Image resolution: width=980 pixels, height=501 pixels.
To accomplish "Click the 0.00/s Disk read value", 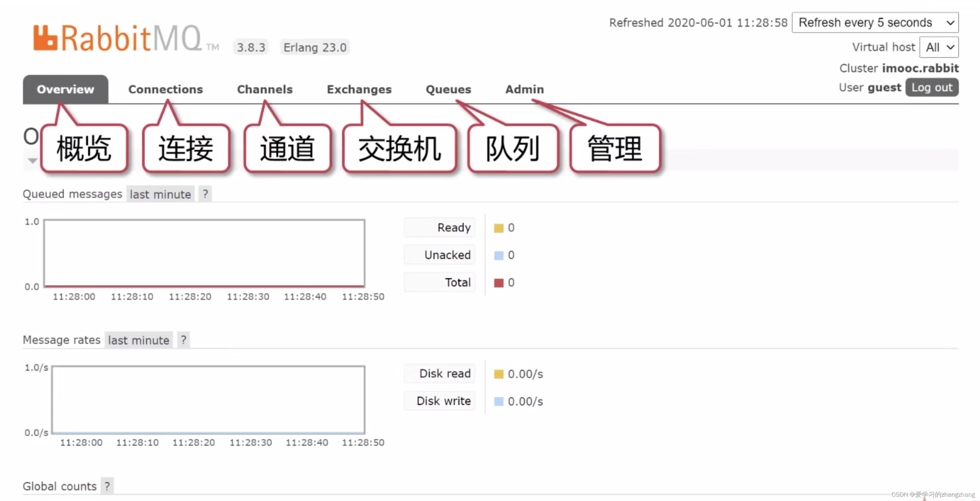I will [x=526, y=374].
